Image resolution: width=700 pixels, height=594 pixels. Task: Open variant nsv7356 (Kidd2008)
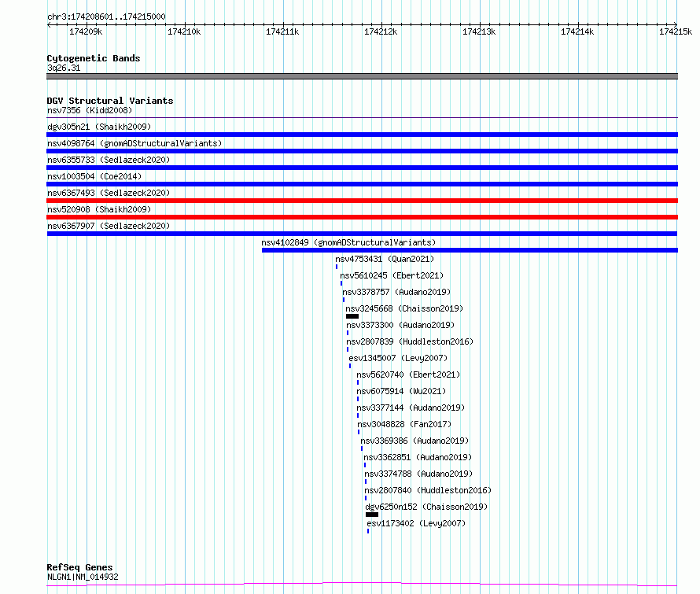90,110
